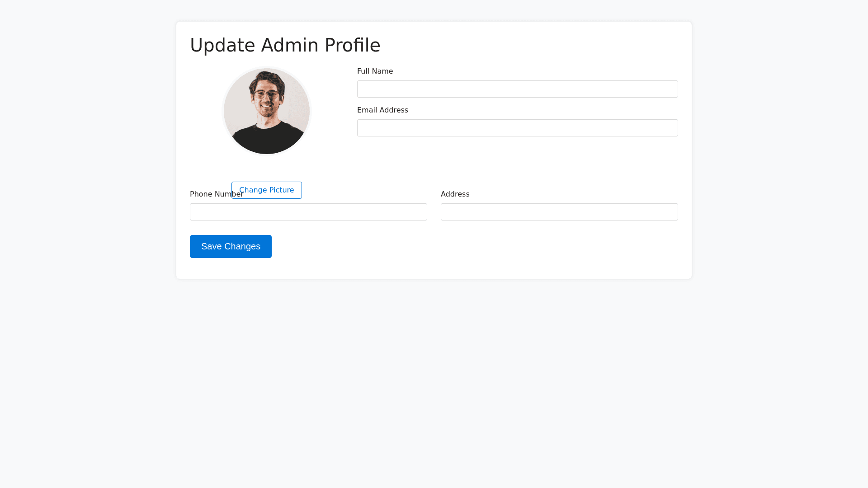
Task: Click the Address label text
Action: click(x=455, y=194)
